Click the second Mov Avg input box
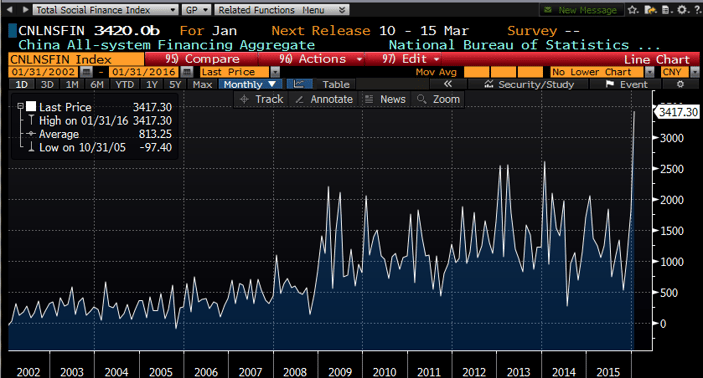This screenshot has width=703, height=378. pos(503,72)
